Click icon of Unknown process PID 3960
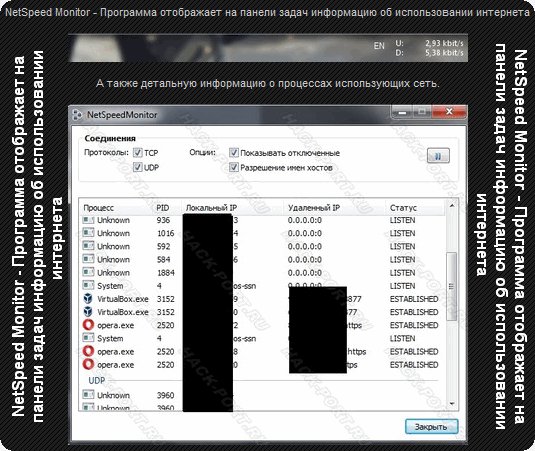535x451 pixels. [x=88, y=395]
